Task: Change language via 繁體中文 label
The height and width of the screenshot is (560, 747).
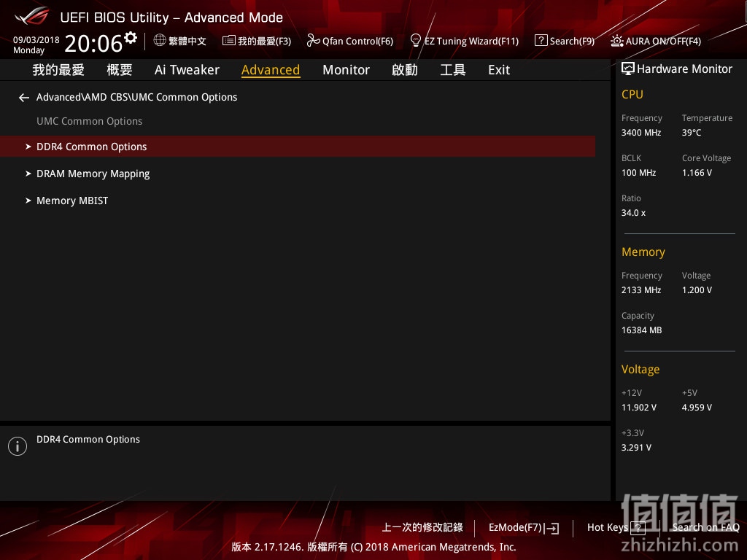Action: point(187,41)
